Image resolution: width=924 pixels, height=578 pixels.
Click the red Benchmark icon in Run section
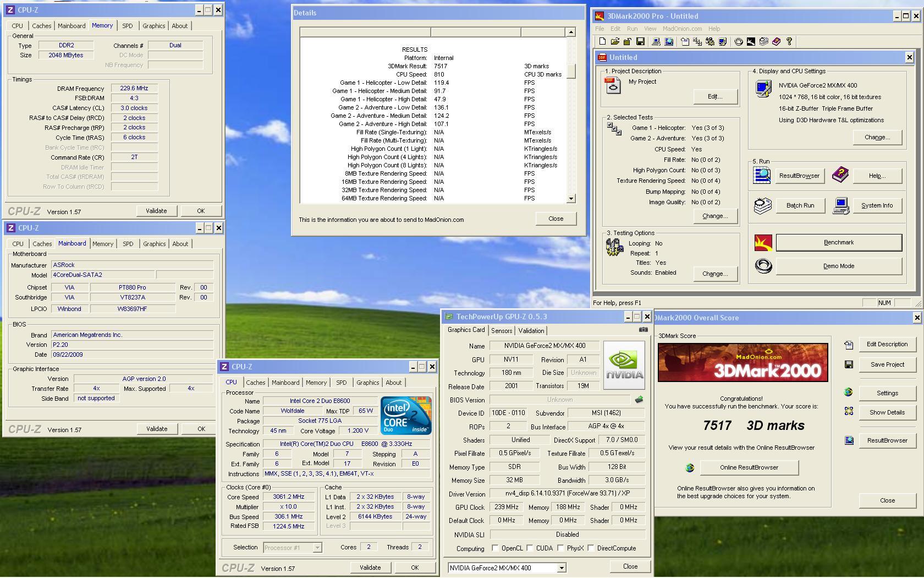tap(763, 242)
